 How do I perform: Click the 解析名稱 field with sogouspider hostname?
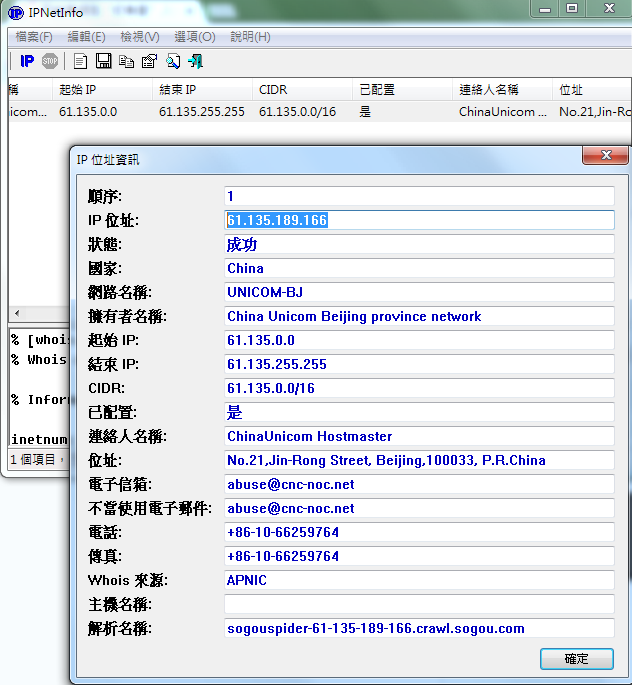click(419, 629)
